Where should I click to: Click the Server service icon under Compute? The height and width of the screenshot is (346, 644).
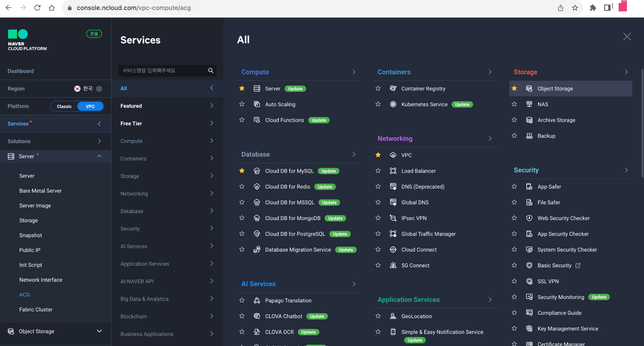(257, 88)
